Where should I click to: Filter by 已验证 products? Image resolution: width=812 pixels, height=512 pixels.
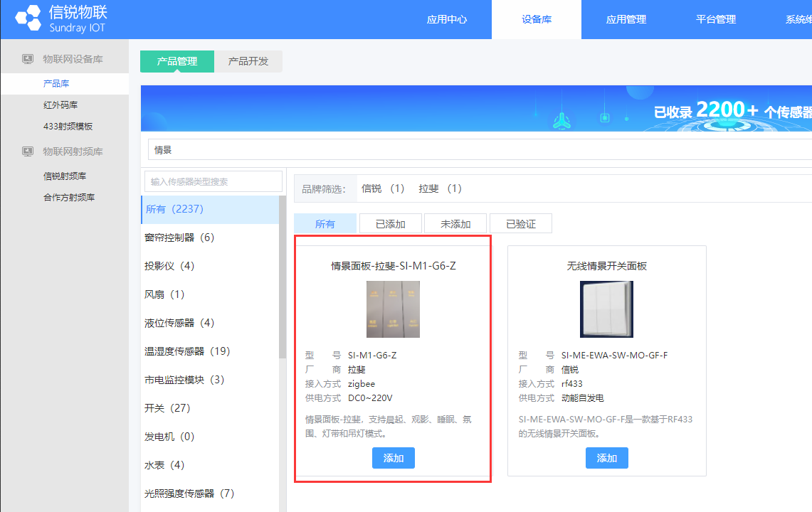[x=520, y=224]
